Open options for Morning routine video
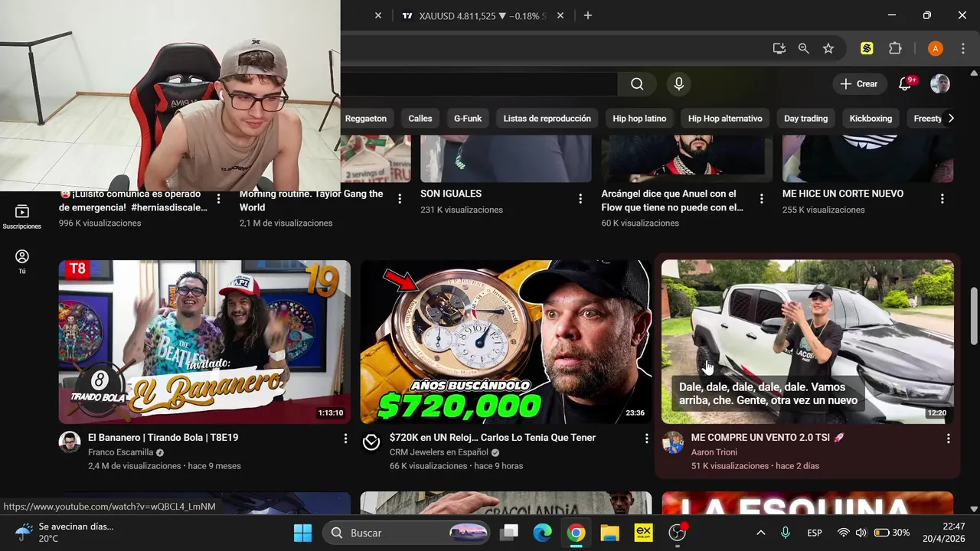 400,199
